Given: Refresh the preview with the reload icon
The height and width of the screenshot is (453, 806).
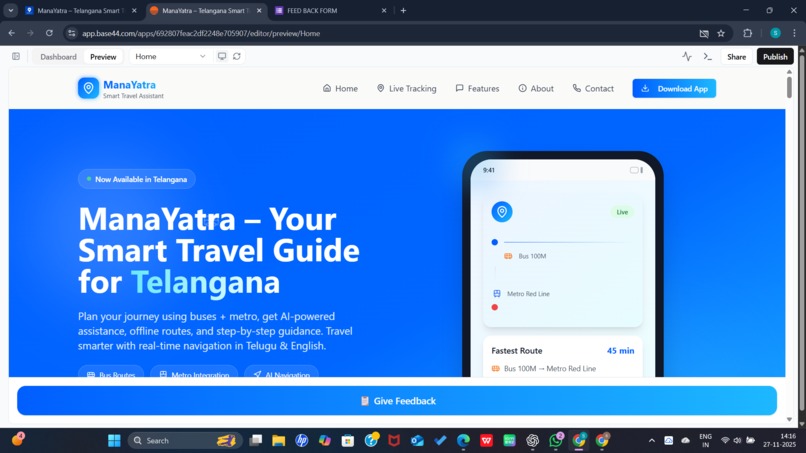Looking at the screenshot, I should tap(236, 56).
